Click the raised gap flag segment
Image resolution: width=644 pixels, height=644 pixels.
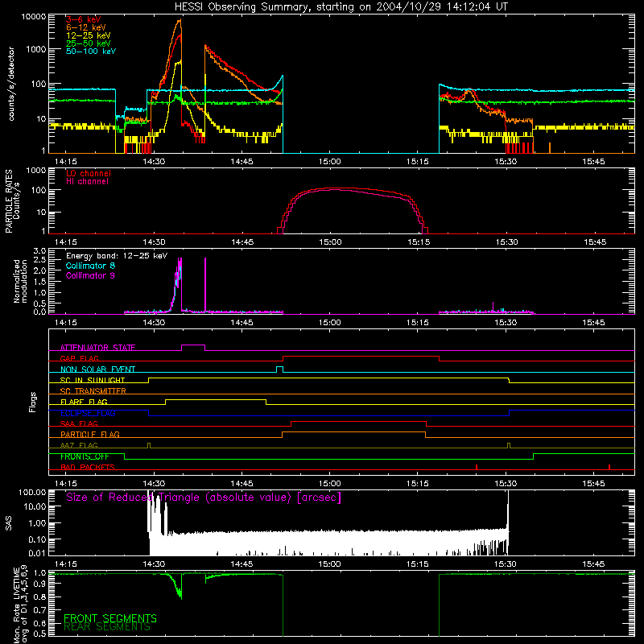(x=361, y=357)
